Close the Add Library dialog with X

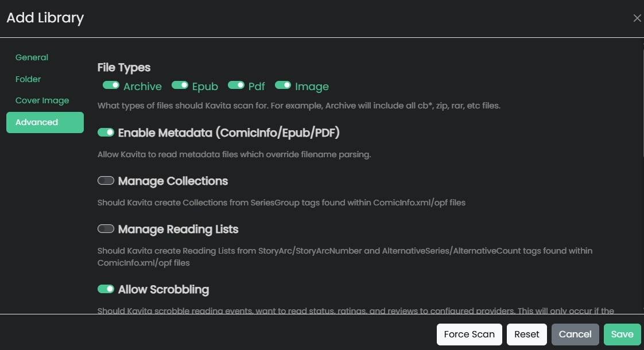[x=637, y=18]
